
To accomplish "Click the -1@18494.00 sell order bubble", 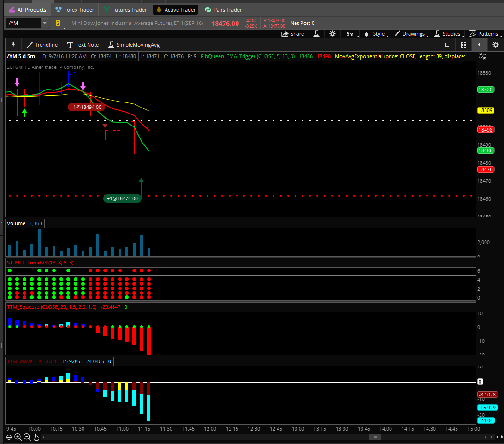I will pos(87,107).
